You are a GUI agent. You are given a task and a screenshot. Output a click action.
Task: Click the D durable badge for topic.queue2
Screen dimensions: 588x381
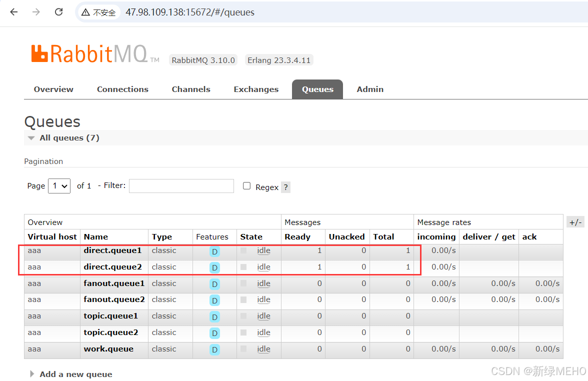pyautogui.click(x=214, y=333)
